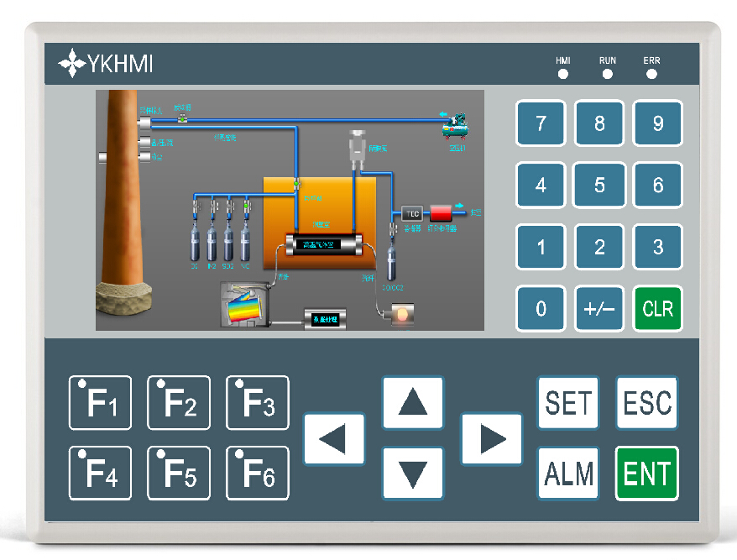The width and height of the screenshot is (737, 560).
Task: Click the HMI indicator light
Action: 562,74
